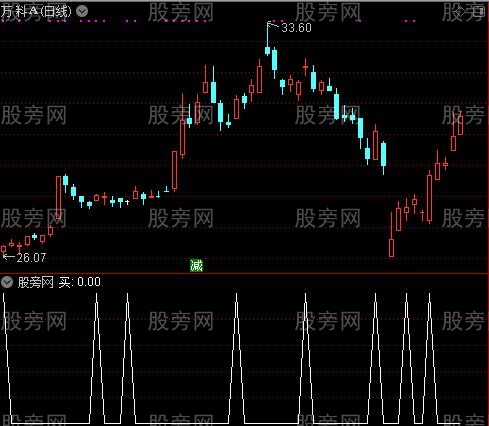Click the 26.07 low price label

(x=31, y=257)
